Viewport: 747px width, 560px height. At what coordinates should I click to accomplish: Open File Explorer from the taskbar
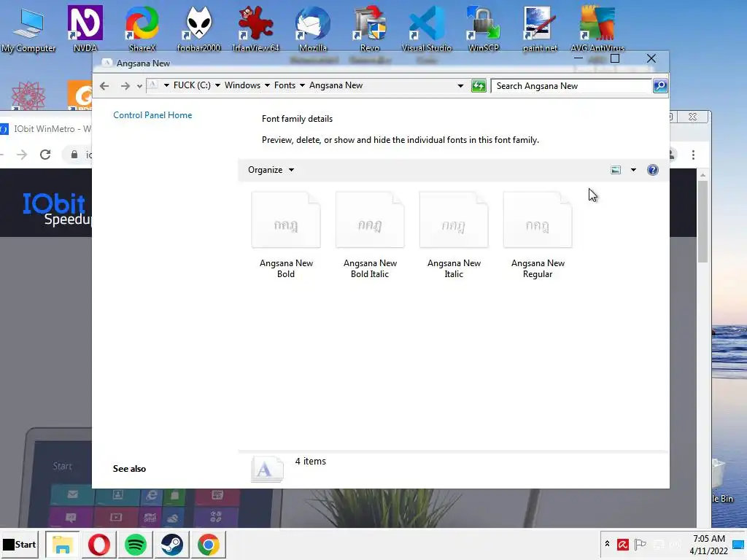coord(62,544)
